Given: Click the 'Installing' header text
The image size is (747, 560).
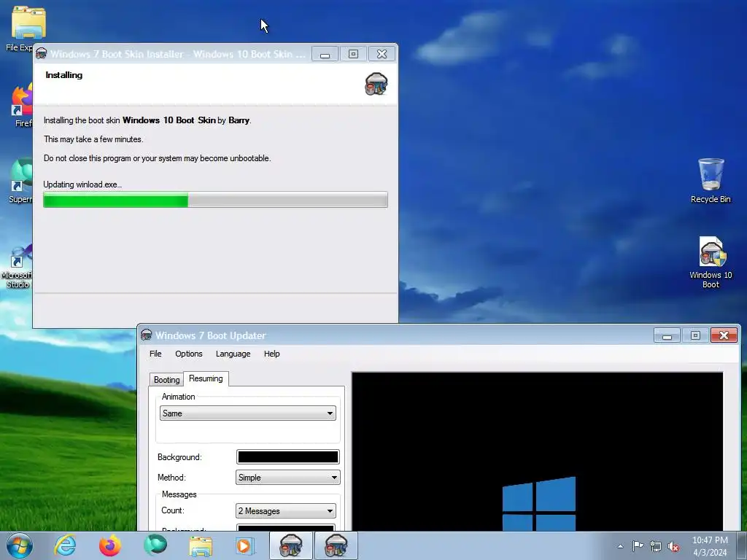Looking at the screenshot, I should (x=64, y=75).
